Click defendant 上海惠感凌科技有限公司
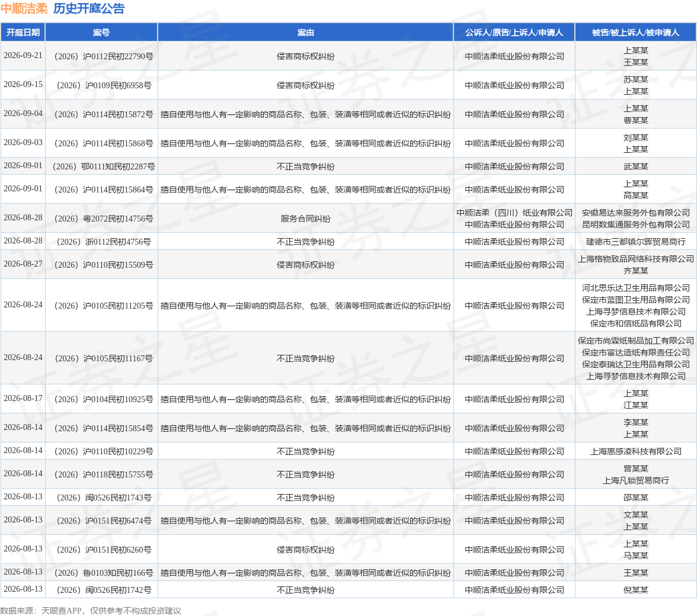This screenshot has height=616, width=697. (x=635, y=451)
